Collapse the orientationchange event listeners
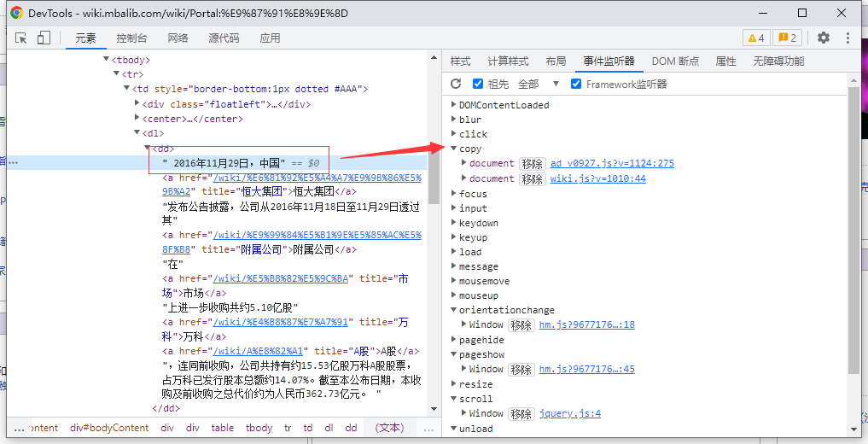This screenshot has width=868, height=444. coord(453,310)
